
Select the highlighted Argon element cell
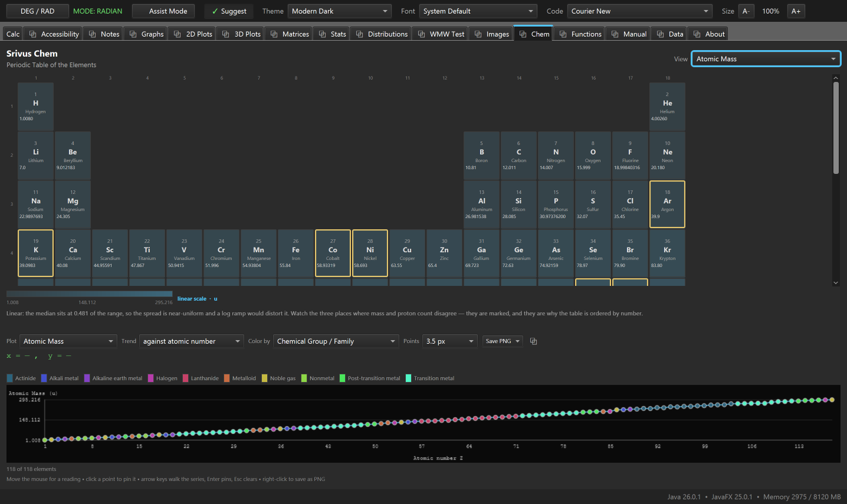(667, 204)
